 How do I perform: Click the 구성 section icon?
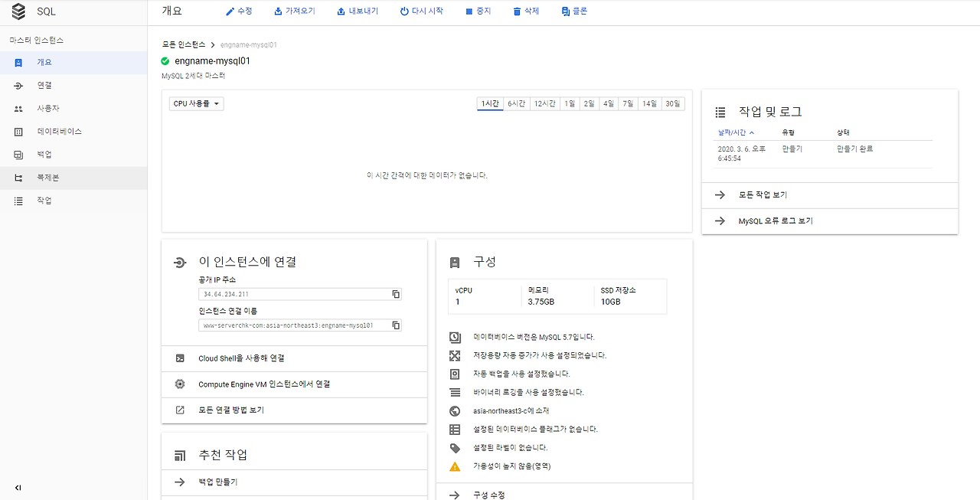[455, 262]
